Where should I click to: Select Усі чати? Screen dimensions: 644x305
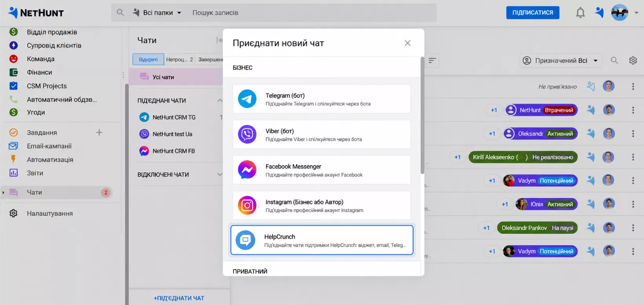point(176,77)
